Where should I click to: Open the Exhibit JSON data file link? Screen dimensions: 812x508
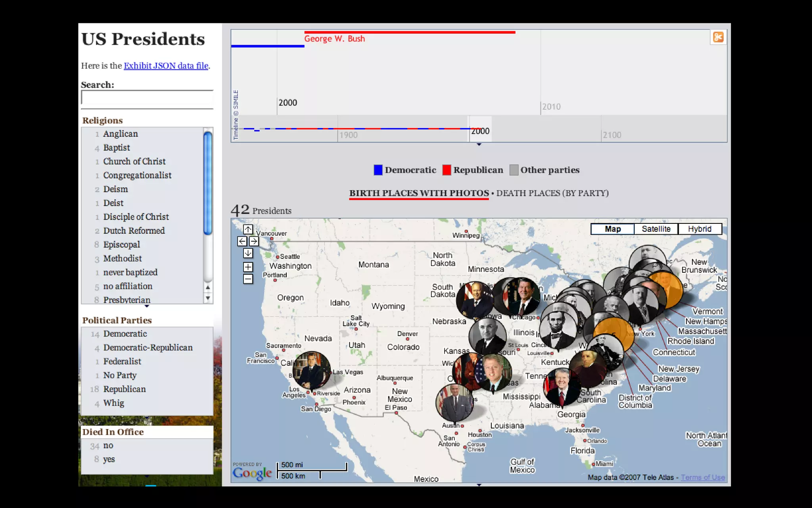[166, 66]
